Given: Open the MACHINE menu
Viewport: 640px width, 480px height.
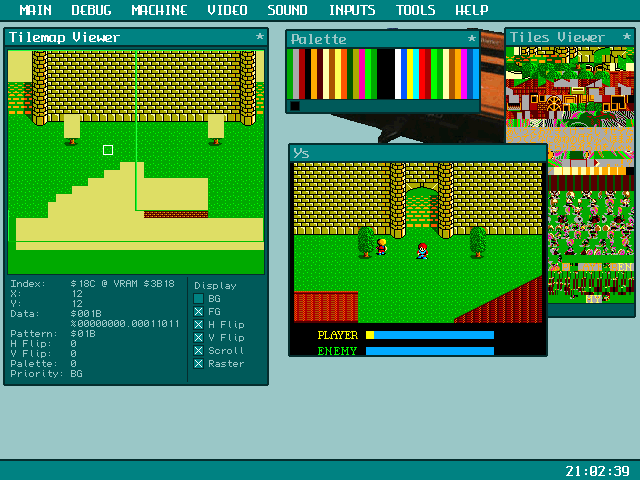Looking at the screenshot, I should (x=159, y=10).
